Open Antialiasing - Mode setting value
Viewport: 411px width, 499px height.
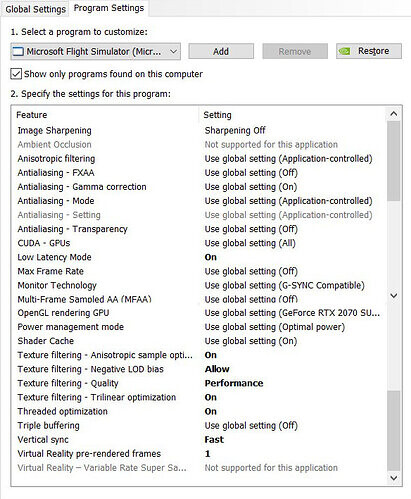point(288,201)
